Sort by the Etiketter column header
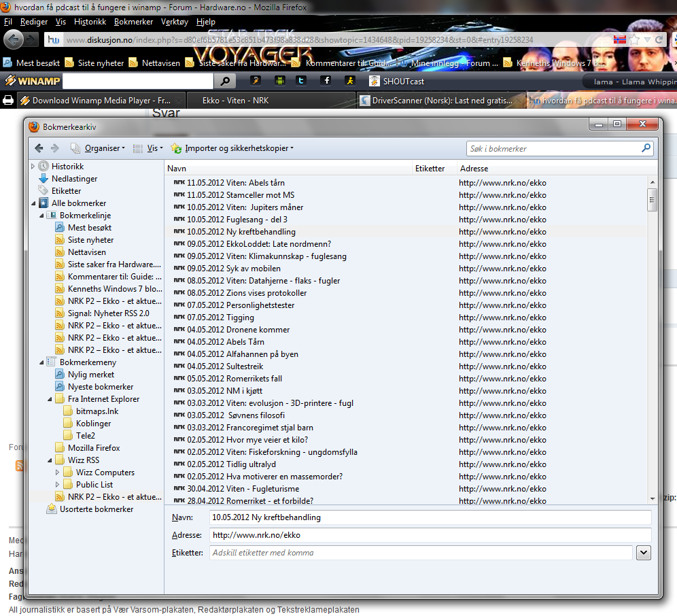677x616 pixels. click(434, 169)
